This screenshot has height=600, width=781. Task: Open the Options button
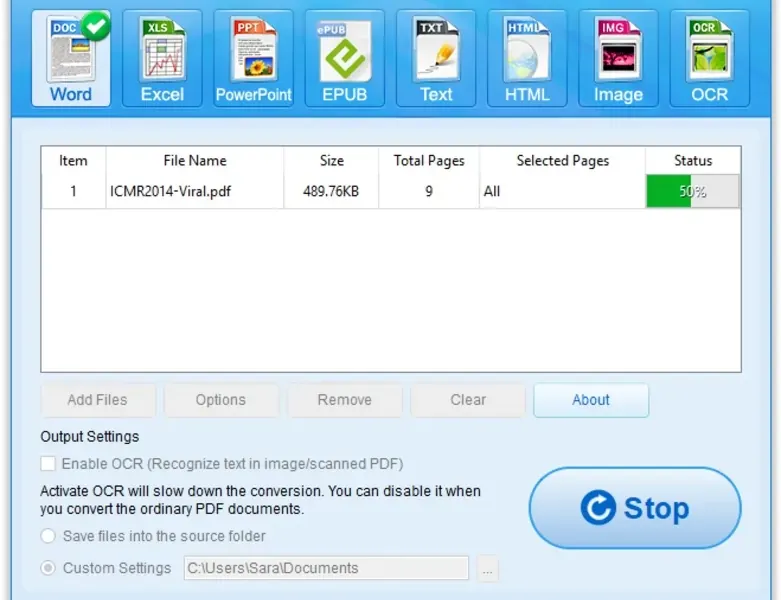221,400
